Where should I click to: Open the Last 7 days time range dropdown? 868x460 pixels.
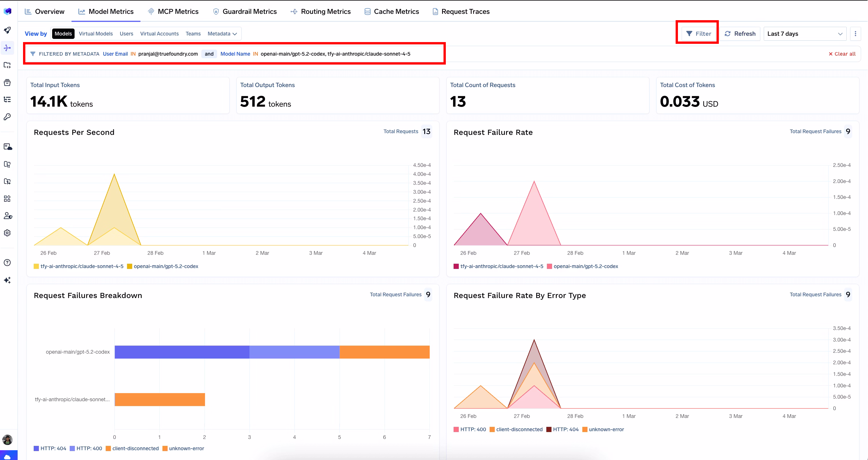tap(805, 33)
